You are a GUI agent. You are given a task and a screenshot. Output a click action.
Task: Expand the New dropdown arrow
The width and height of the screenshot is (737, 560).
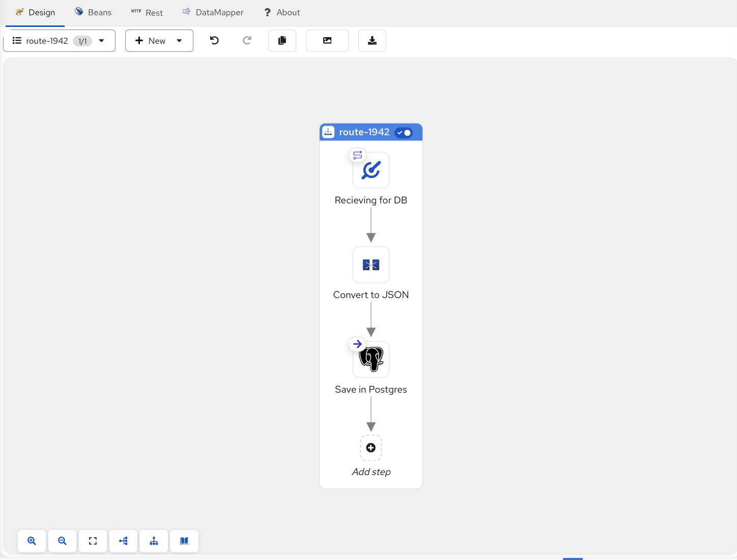(179, 41)
